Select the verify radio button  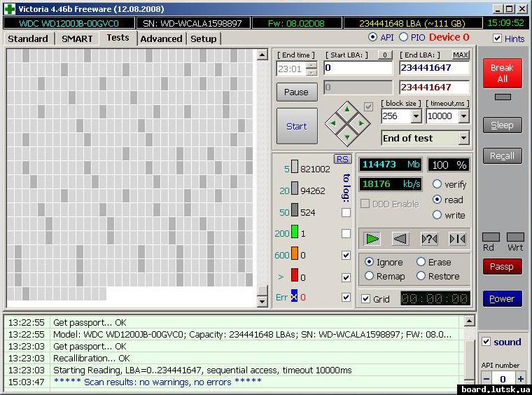point(437,184)
